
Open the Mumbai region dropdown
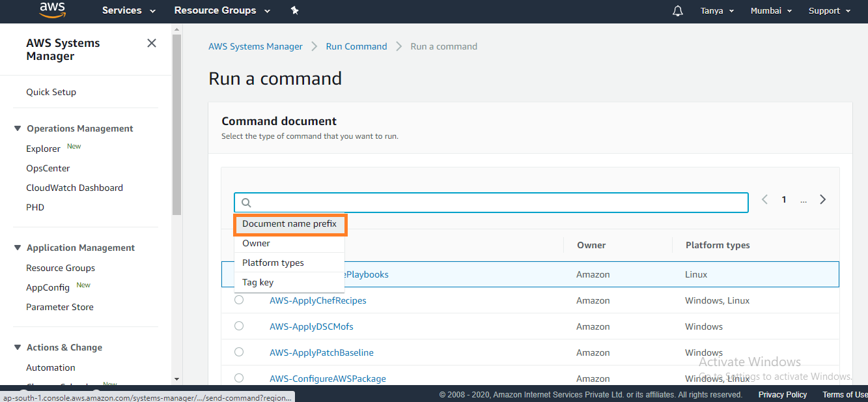tap(771, 10)
